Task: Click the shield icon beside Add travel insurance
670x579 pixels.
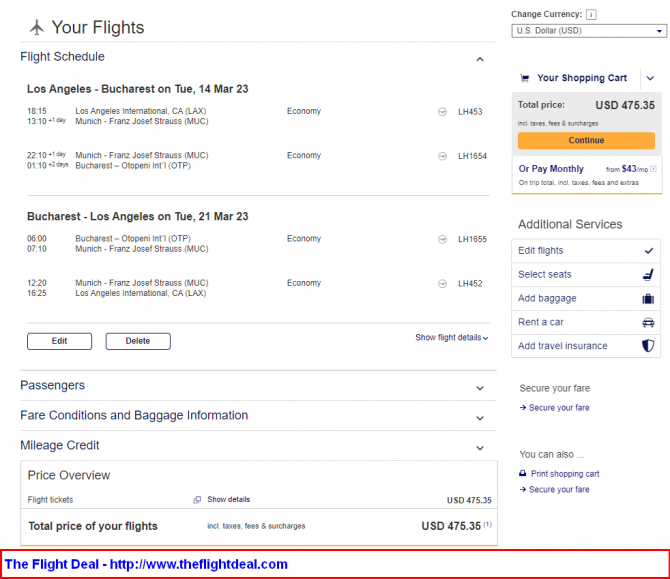Action: coord(648,346)
